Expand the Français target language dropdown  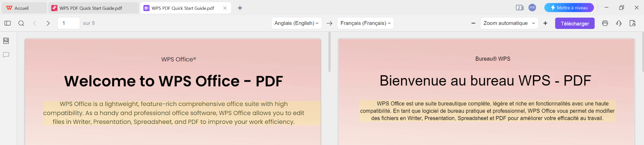click(365, 23)
